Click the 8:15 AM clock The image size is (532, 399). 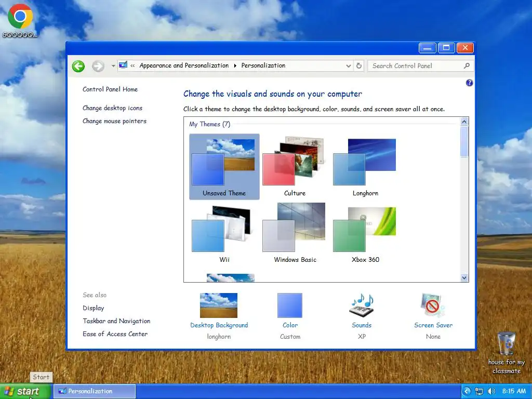[514, 391]
